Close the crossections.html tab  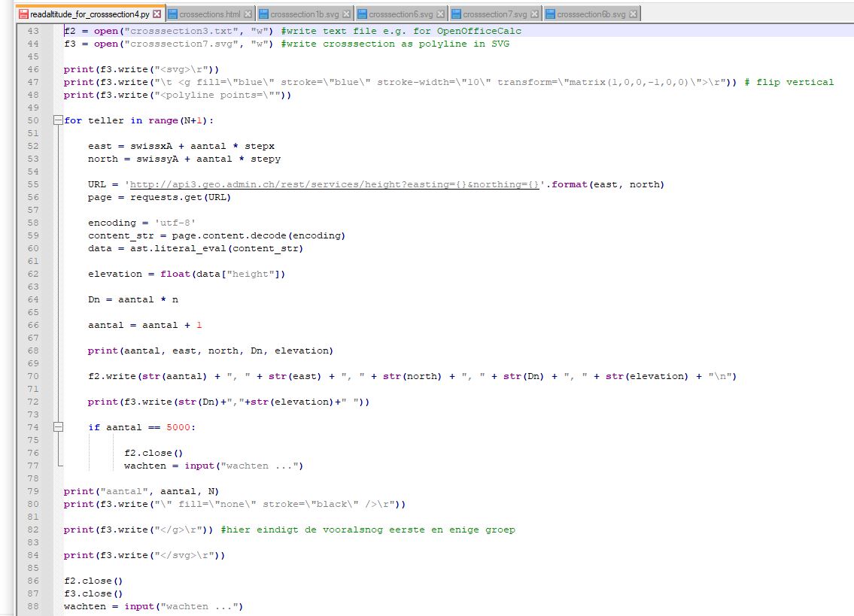point(248,14)
